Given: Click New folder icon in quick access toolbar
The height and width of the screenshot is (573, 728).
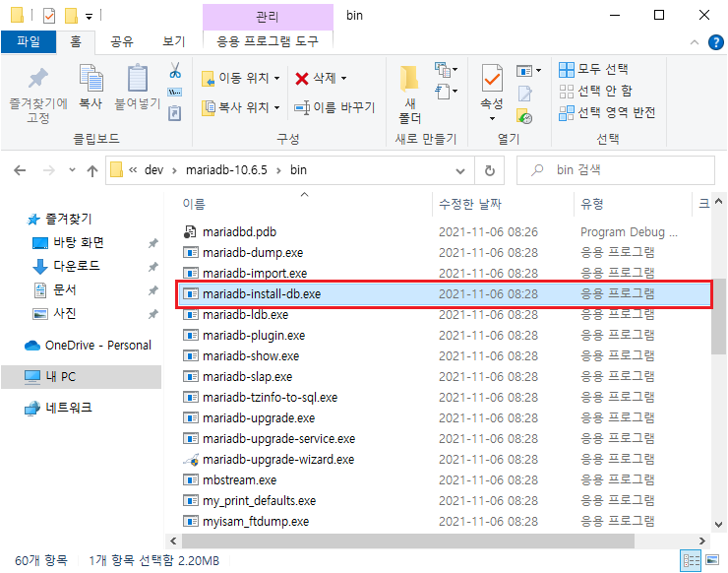Looking at the screenshot, I should pyautogui.click(x=71, y=16).
